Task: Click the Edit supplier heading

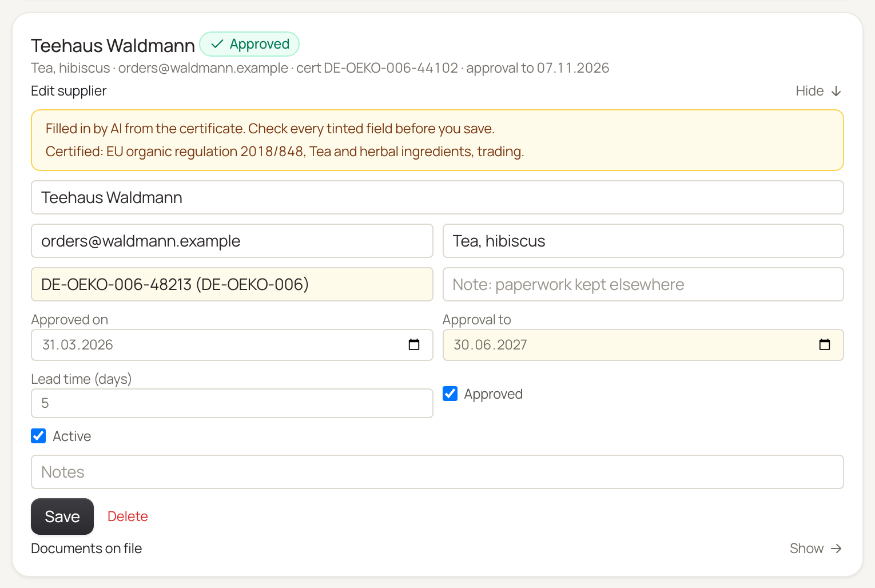Action: 69,91
